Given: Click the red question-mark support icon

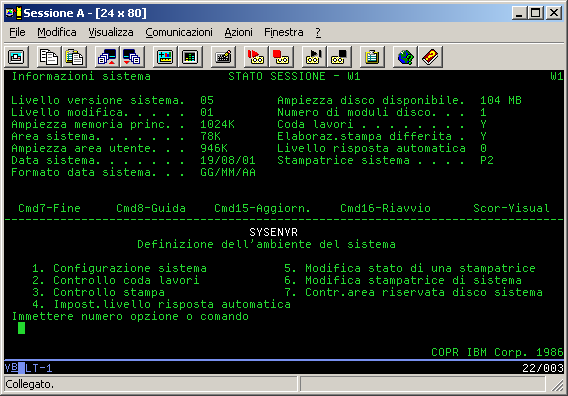Looking at the screenshot, I should click(430, 57).
